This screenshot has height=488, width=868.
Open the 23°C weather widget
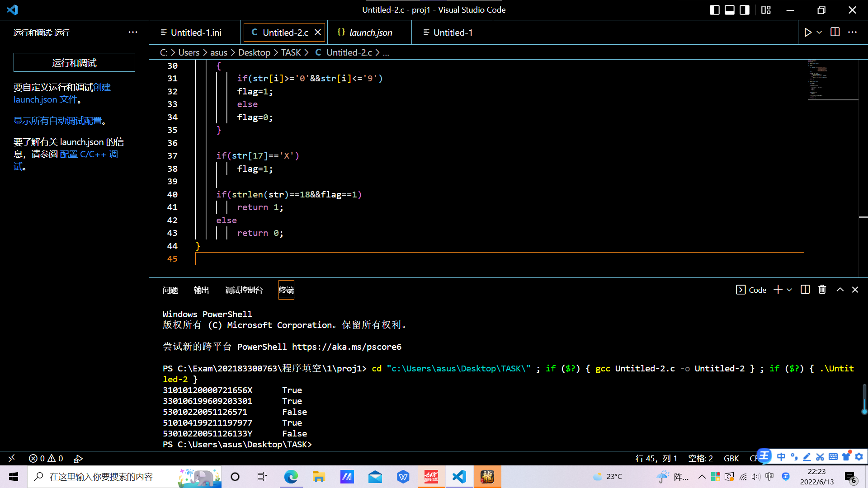pos(608,476)
